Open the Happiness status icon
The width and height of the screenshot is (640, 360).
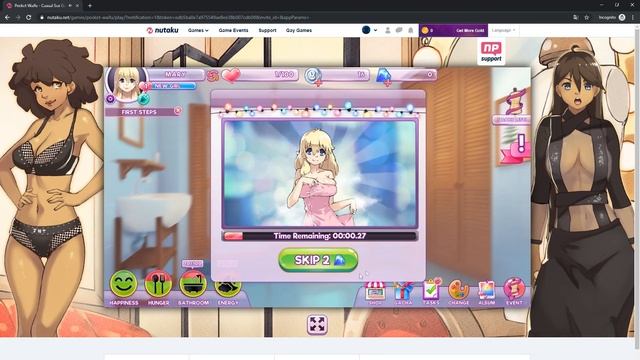click(123, 284)
